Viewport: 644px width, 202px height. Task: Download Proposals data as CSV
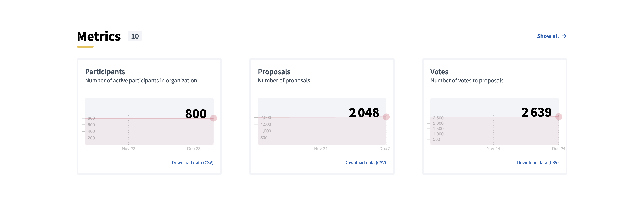[x=365, y=162]
